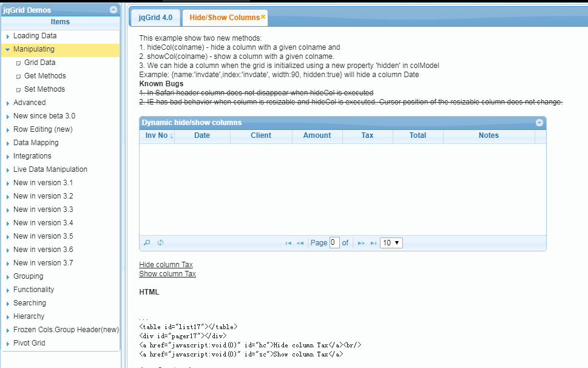Image resolution: width=588 pixels, height=368 pixels.
Task: Expand New in version 3.4 node
Action: click(x=7, y=223)
